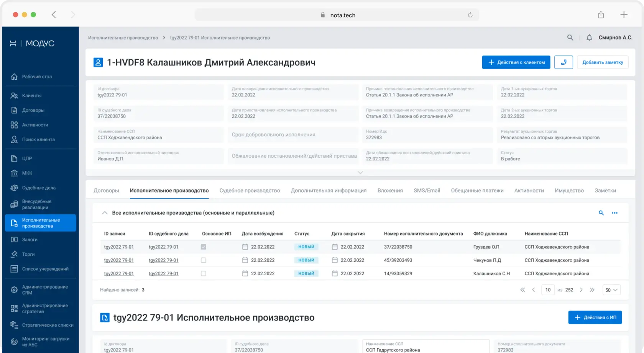Click the phone call icon button
Screen dimensions: 644x353
click(563, 62)
